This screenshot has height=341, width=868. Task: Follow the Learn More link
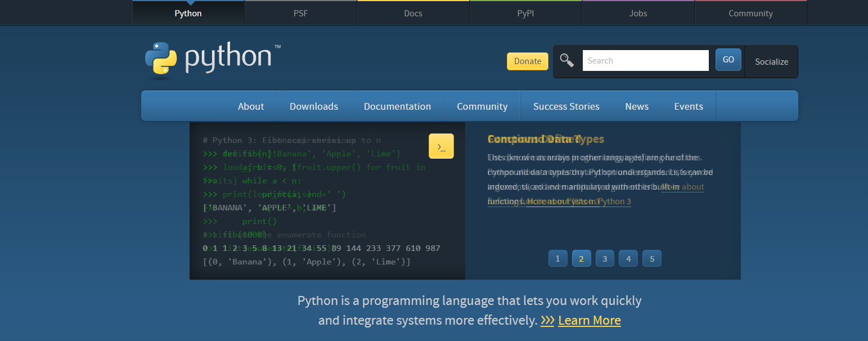[x=590, y=320]
